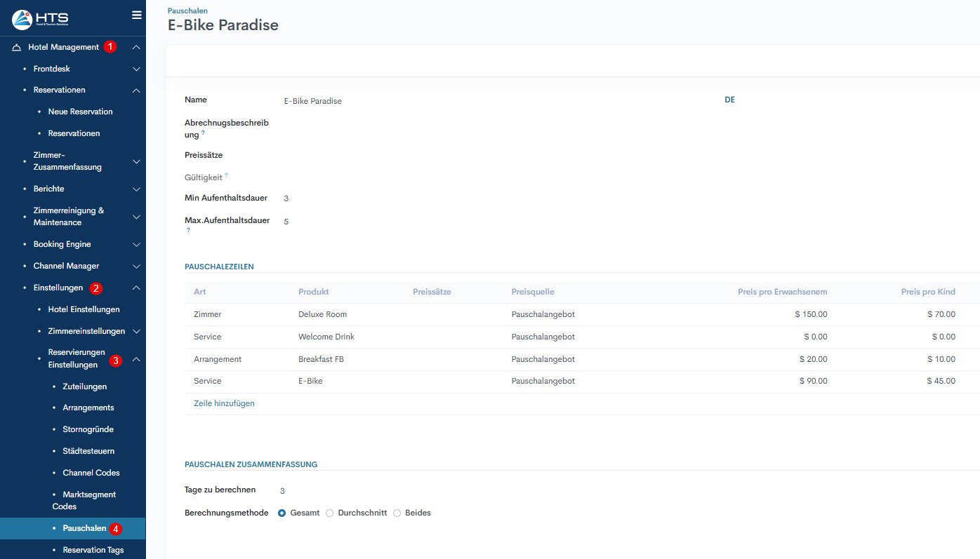Click help icon next to Gültigkeit
Screen dimensions: 980x559
pos(226,175)
